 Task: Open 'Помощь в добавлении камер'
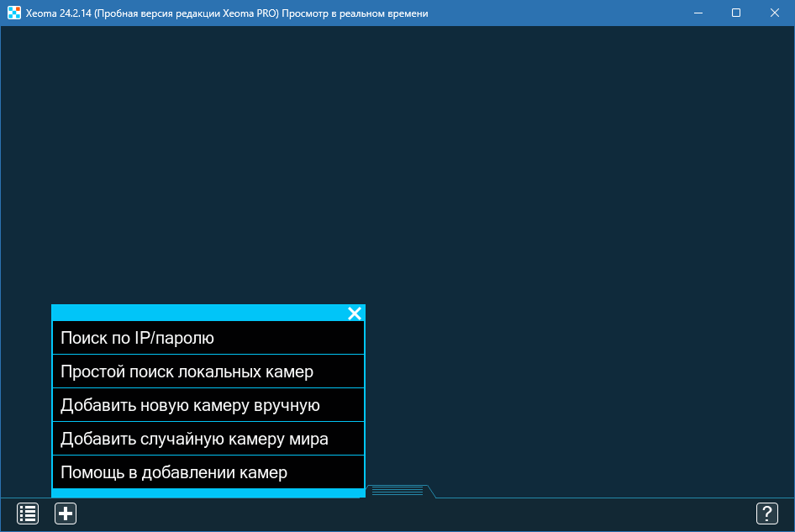(x=208, y=471)
